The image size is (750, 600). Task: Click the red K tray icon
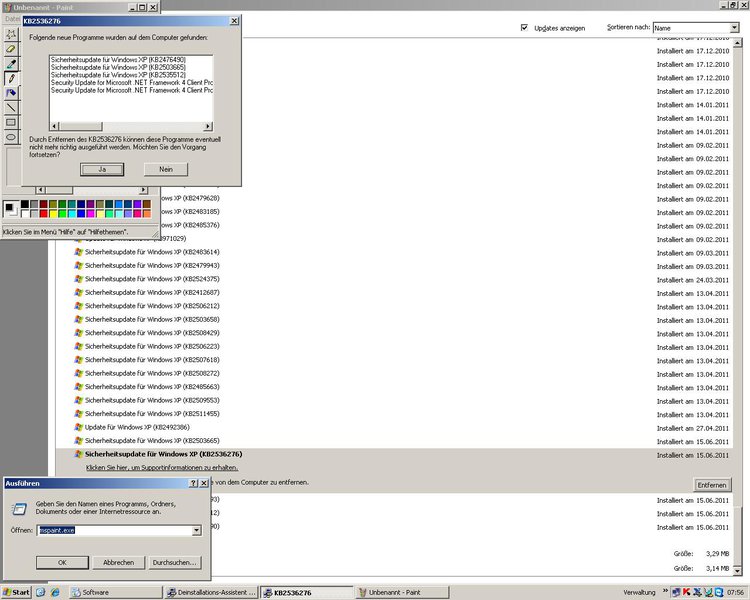(686, 592)
